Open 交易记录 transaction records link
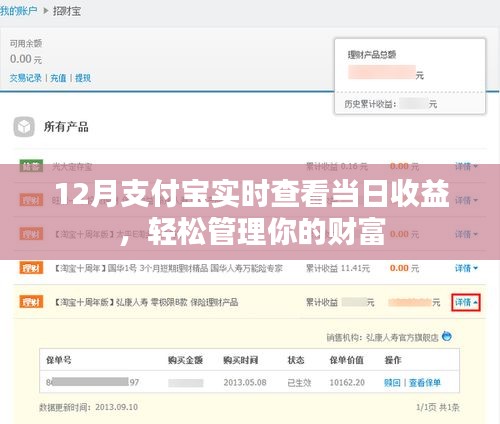Image resolution: width=500 pixels, height=424 pixels. 25,78
